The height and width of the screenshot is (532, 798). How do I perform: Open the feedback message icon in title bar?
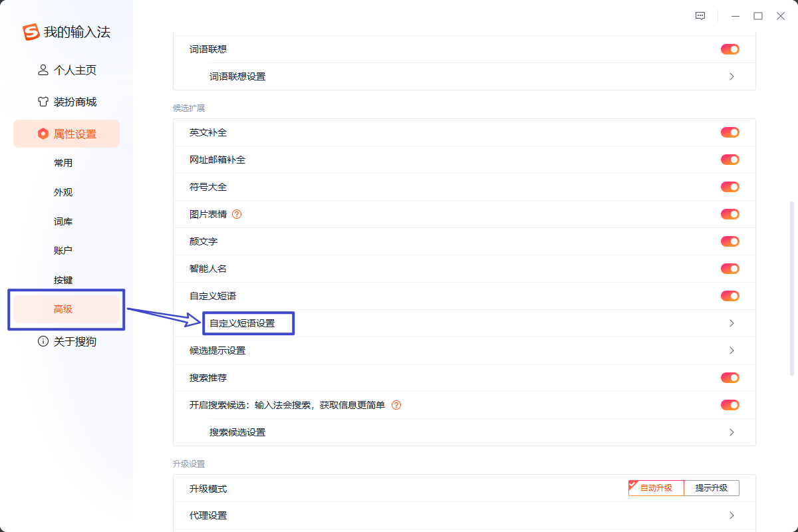pyautogui.click(x=700, y=16)
